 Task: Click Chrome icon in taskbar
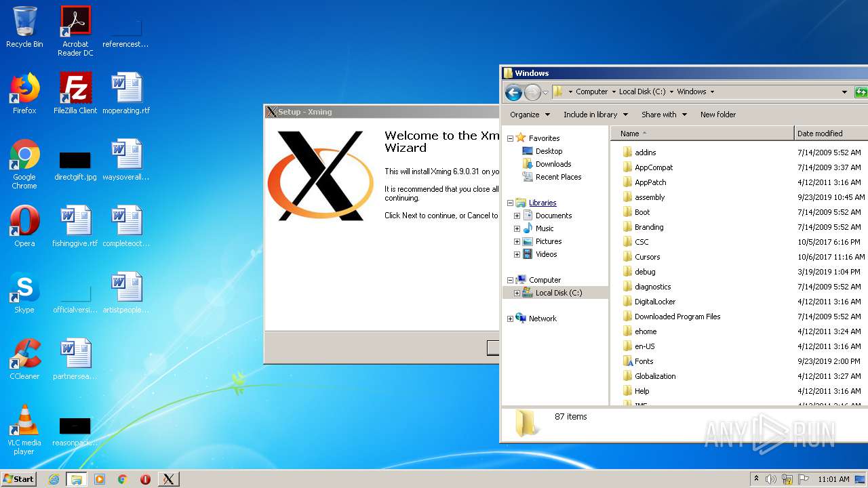[x=122, y=479]
